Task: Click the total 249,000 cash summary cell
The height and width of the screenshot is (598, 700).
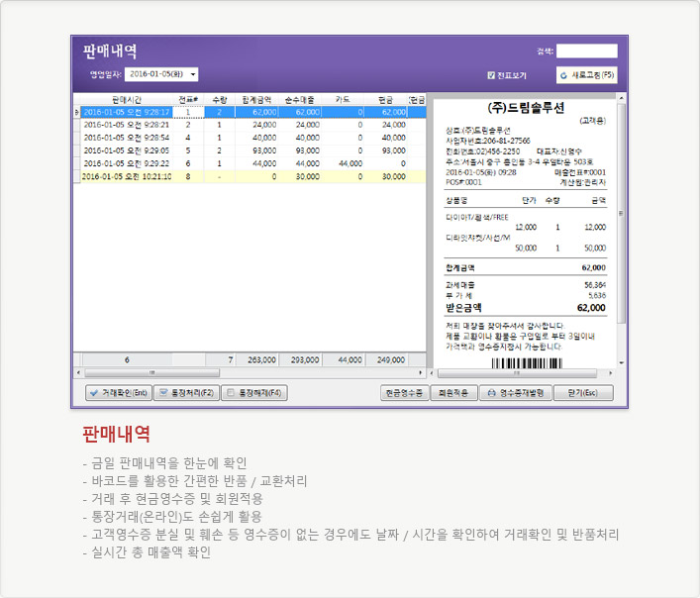Action: 391,359
